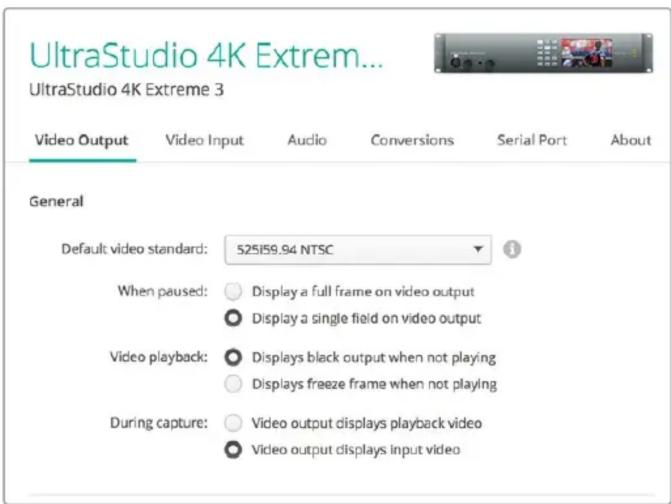Choose Displays freeze frame when not playing
This screenshot has height=504, width=671.
point(234,384)
